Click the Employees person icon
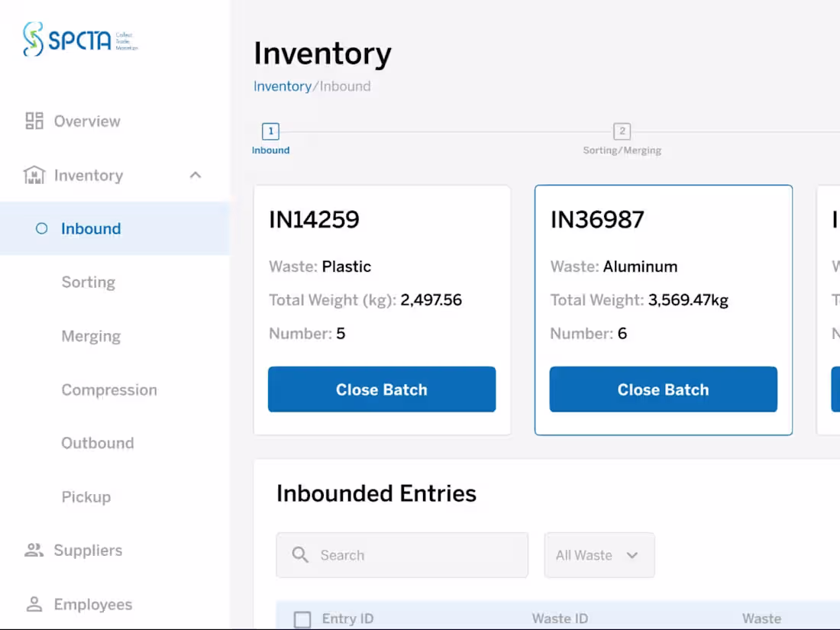This screenshot has width=840, height=630. point(34,604)
